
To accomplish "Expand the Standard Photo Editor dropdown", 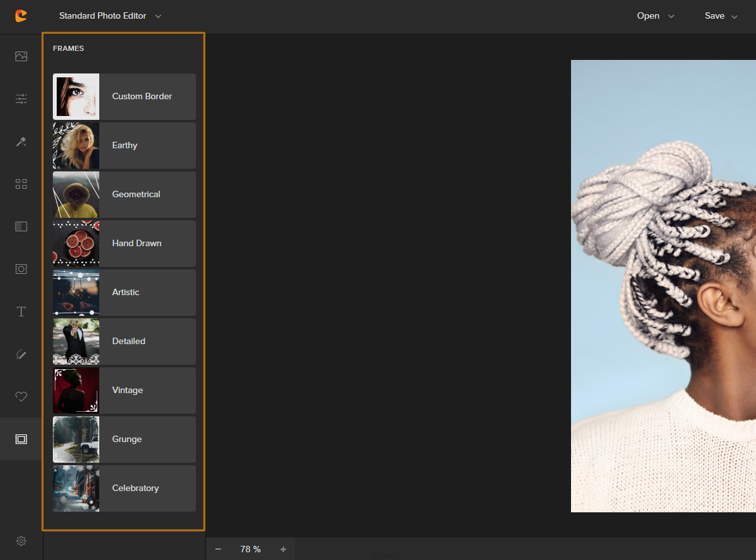I will click(x=110, y=16).
